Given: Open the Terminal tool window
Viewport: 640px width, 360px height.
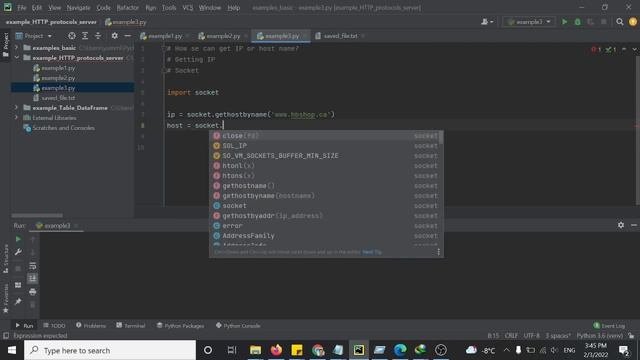Looking at the screenshot, I should click(x=131, y=326).
